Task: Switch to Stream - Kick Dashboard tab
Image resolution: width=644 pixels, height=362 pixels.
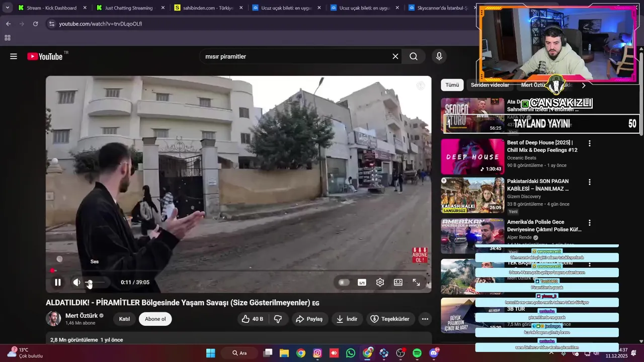Action: point(52,8)
